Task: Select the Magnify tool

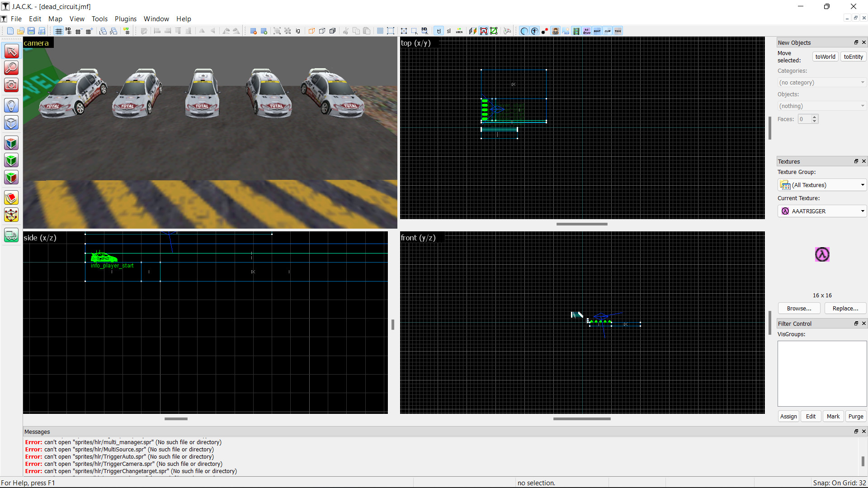Action: tap(11, 69)
